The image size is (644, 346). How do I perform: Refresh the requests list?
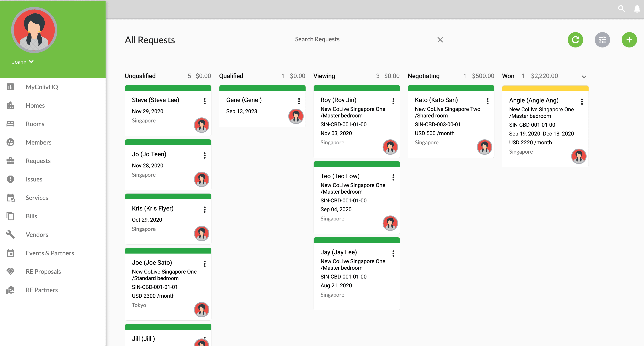coord(575,40)
